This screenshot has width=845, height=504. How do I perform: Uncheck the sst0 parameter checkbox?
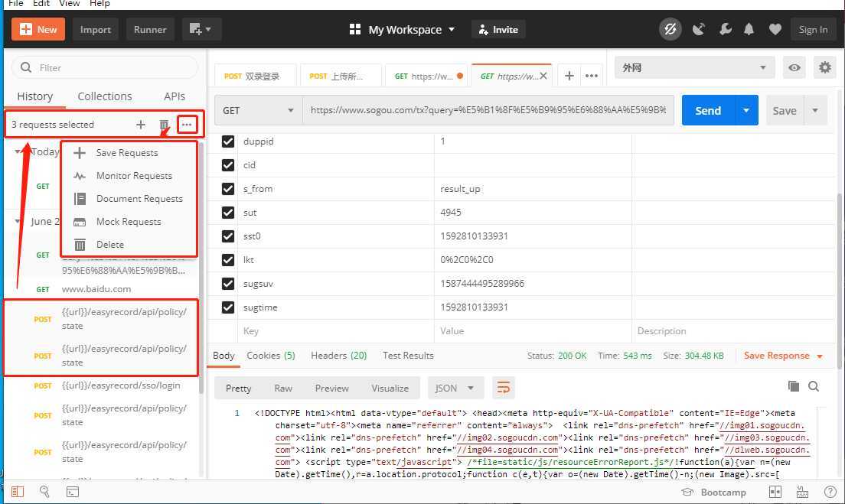228,236
